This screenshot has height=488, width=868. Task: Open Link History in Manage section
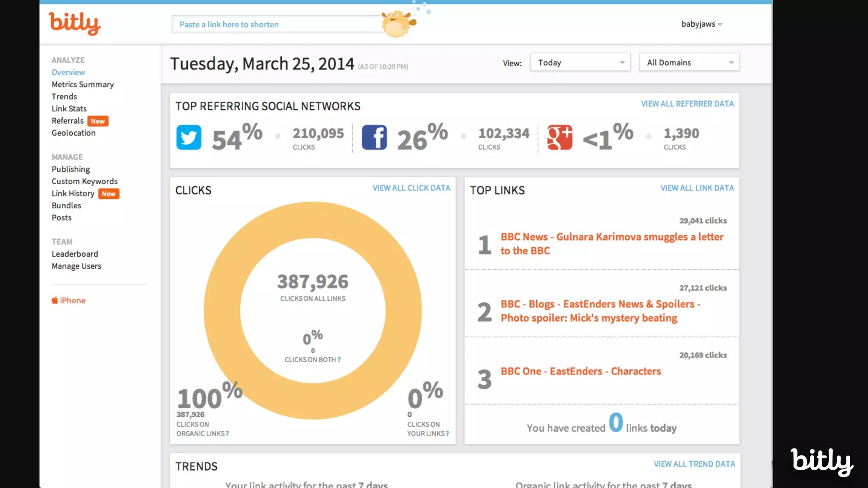click(73, 194)
